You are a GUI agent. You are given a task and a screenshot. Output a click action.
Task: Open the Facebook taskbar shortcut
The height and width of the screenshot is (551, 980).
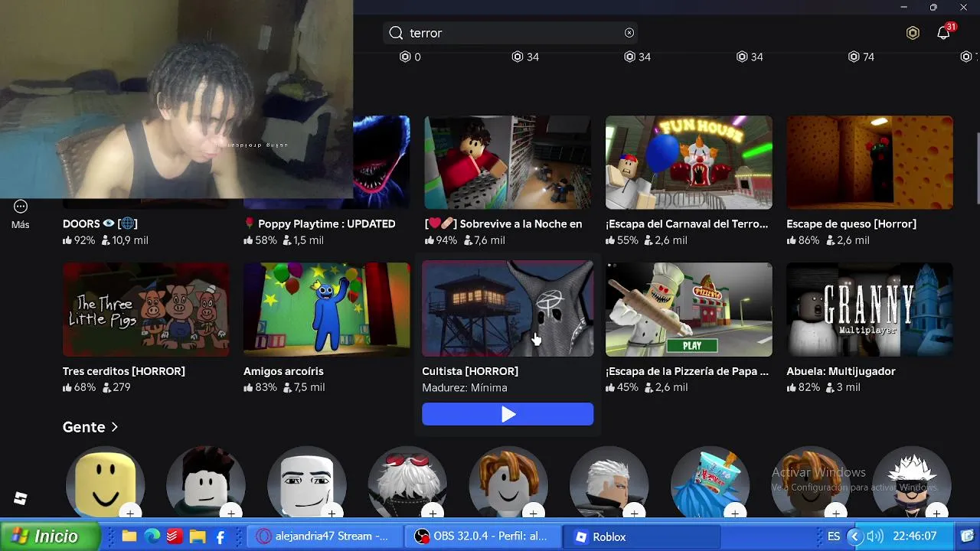pos(220,537)
